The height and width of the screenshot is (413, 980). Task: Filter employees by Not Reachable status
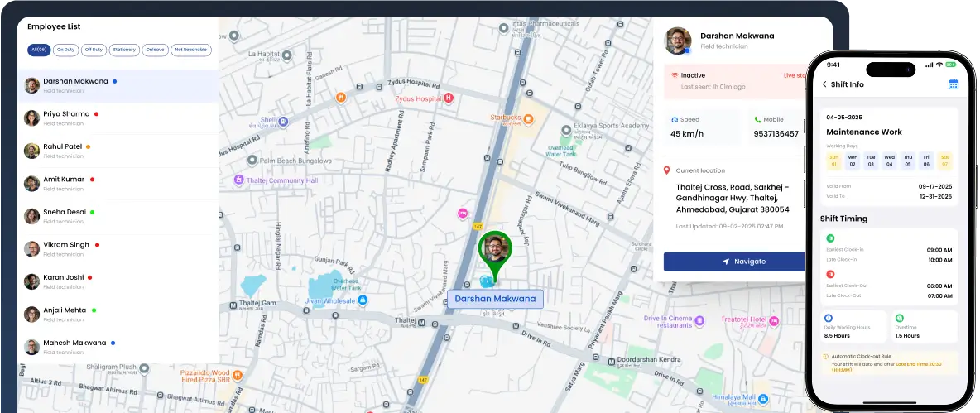[190, 50]
